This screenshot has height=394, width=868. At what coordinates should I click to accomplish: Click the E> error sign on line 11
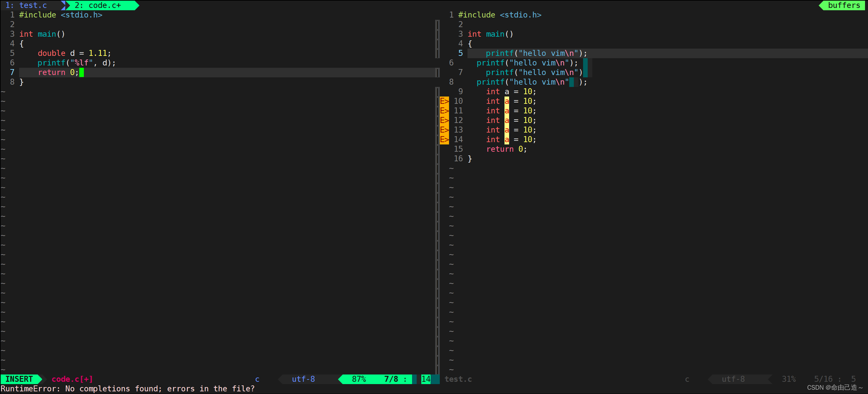point(444,111)
